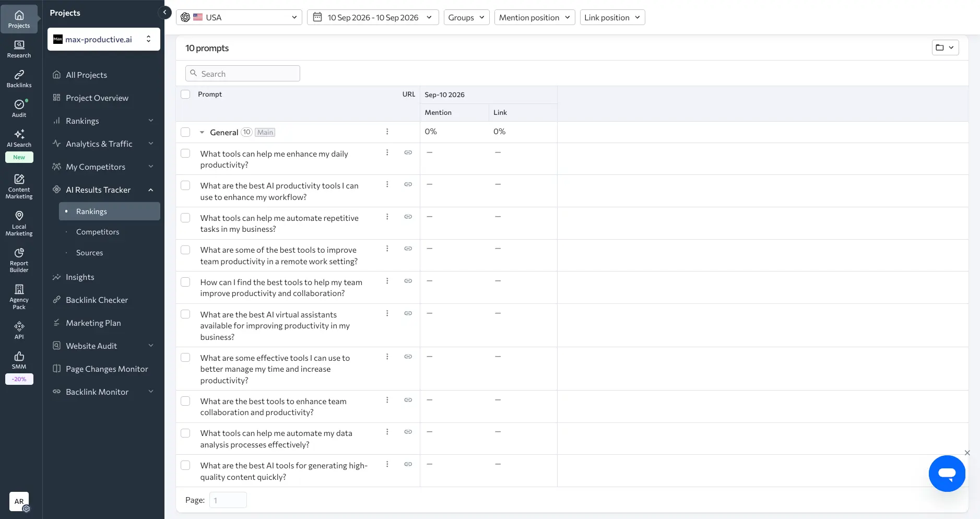Open the Agency Pack icon

pos(19,297)
